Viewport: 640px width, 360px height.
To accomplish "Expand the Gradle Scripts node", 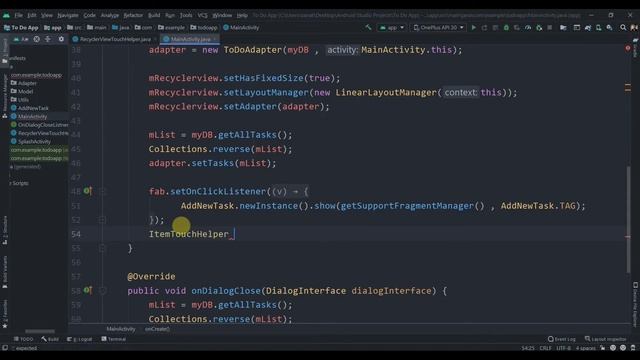I will (19, 183).
